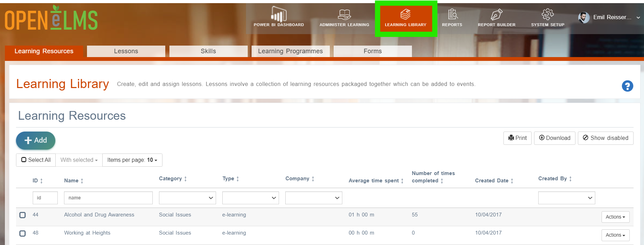The width and height of the screenshot is (644, 245).
Task: Sort by ID column arrows
Action: pos(41,181)
